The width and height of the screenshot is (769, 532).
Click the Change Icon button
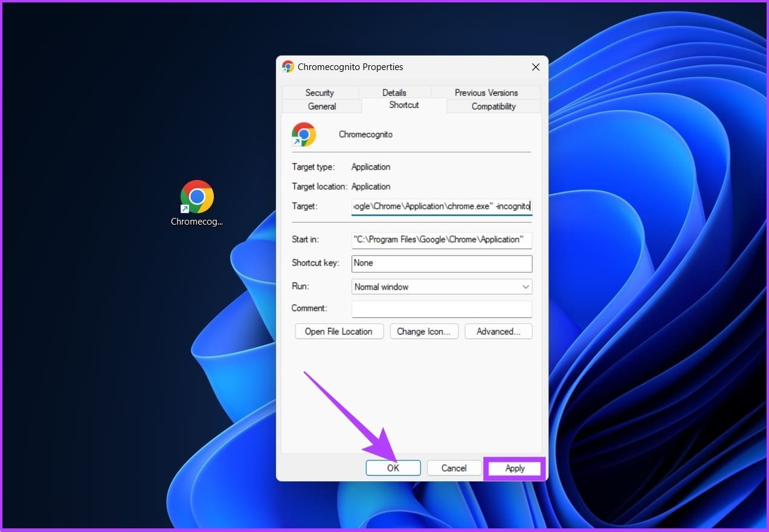coord(424,332)
